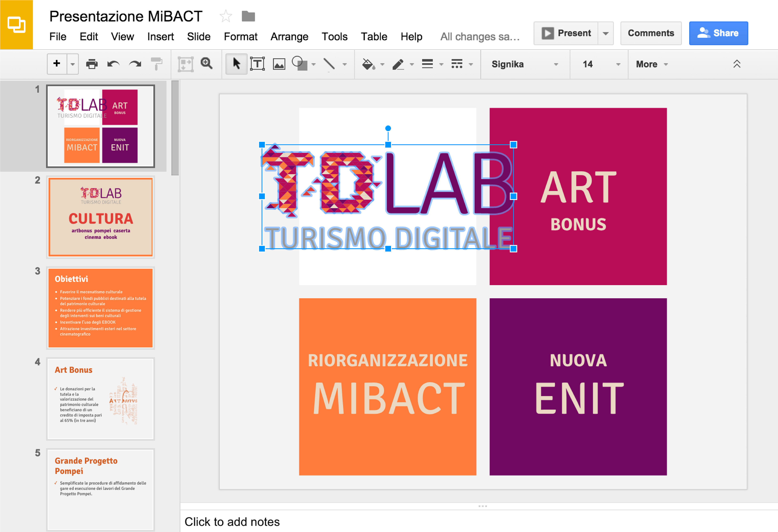Click the NUOVA ENIT purple square
The height and width of the screenshot is (532, 778).
click(578, 387)
